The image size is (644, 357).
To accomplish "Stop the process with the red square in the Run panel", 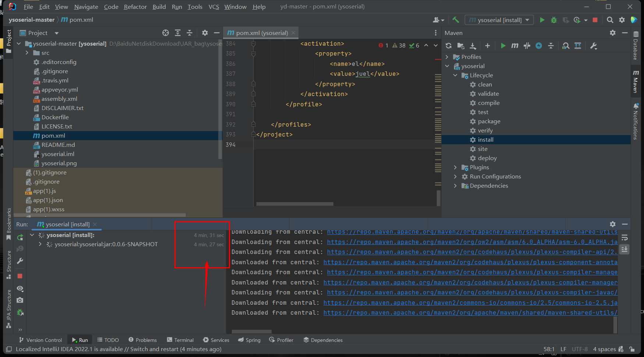I will click(x=20, y=276).
